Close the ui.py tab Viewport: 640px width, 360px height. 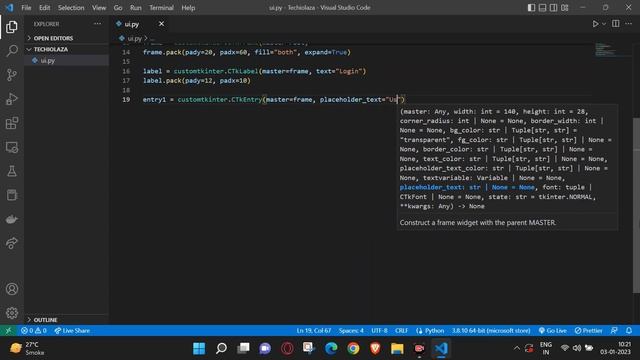pyautogui.click(x=161, y=24)
